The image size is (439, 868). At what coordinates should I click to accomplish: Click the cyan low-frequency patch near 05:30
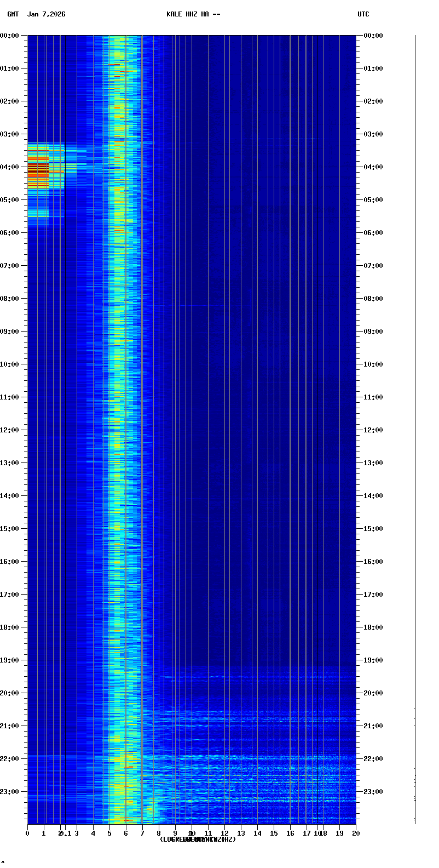tap(38, 214)
